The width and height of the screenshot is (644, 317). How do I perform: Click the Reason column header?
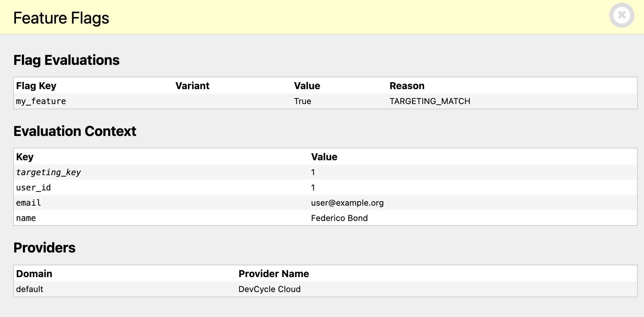pyautogui.click(x=407, y=86)
